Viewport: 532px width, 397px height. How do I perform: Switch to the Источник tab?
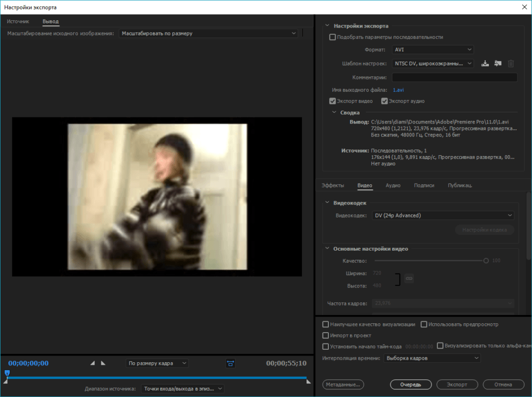[x=18, y=21]
